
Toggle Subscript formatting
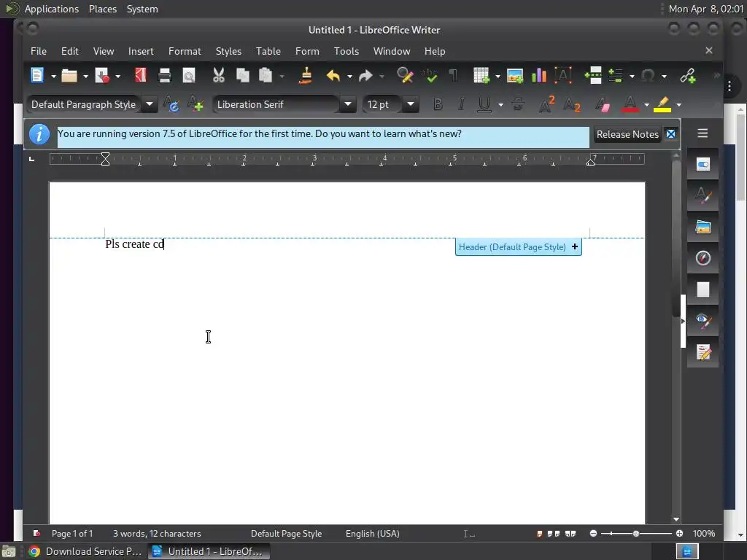571,104
